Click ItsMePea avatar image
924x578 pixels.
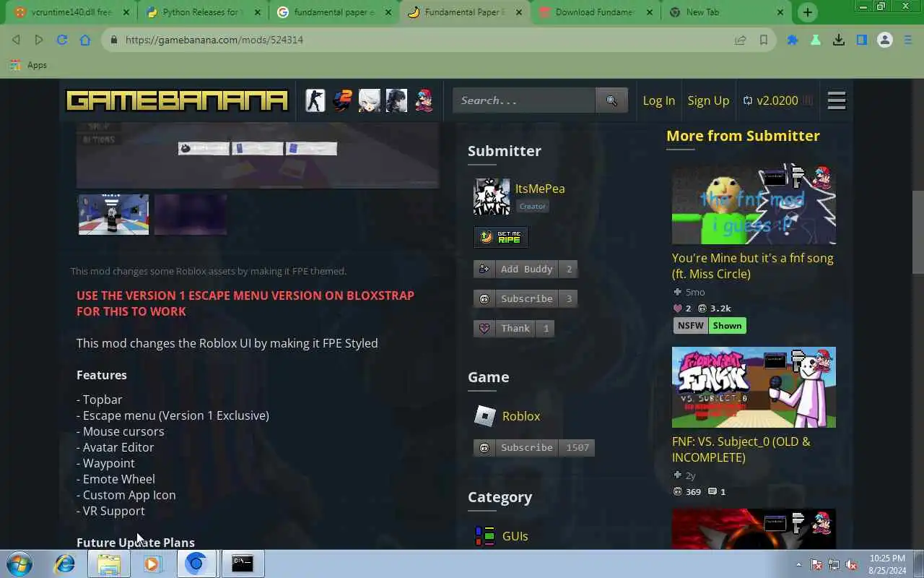pos(492,197)
